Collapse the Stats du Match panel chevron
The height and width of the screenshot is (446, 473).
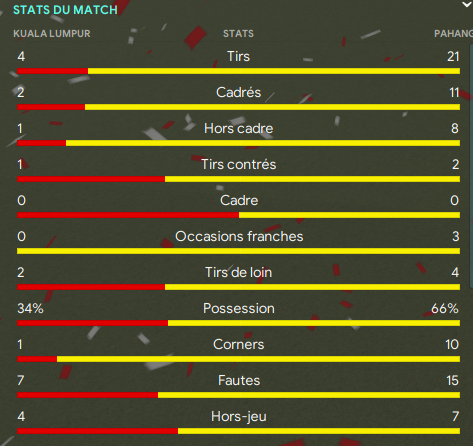click(467, 5)
